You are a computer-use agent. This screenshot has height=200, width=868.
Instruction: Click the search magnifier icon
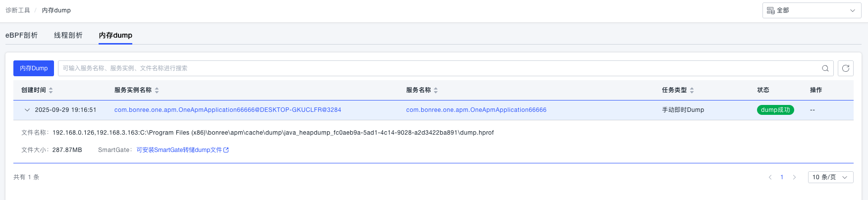point(825,68)
